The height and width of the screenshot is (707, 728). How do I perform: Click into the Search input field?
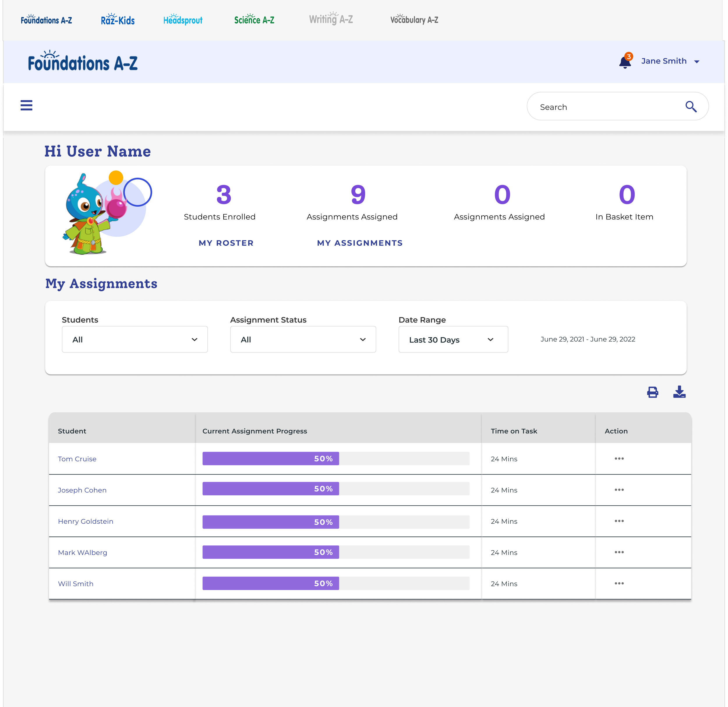(605, 107)
